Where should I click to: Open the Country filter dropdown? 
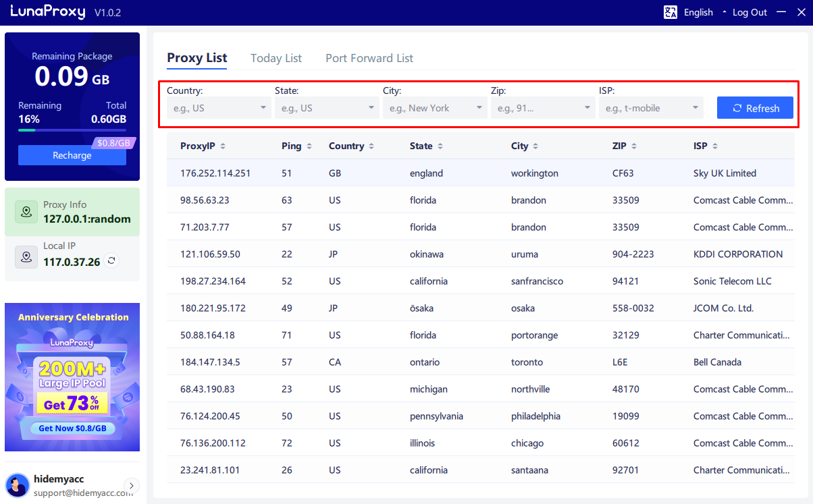pos(218,107)
